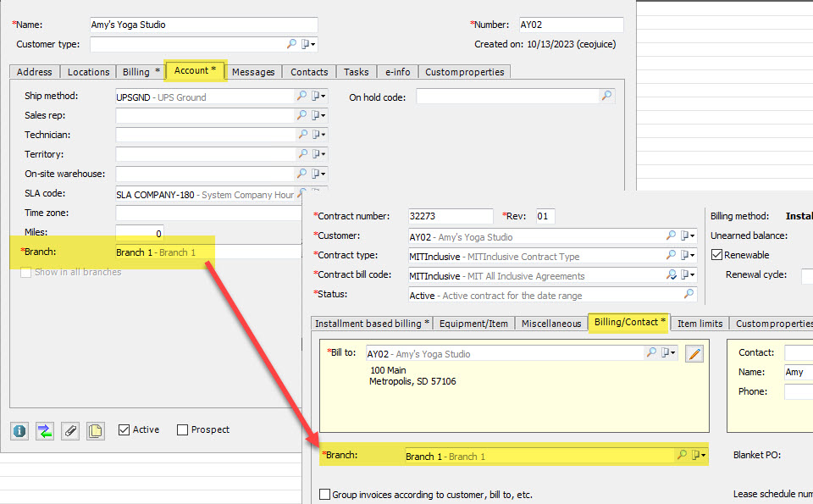Search contract Status with the magnifier icon
Viewport: 813px width, 504px height.
click(x=689, y=294)
